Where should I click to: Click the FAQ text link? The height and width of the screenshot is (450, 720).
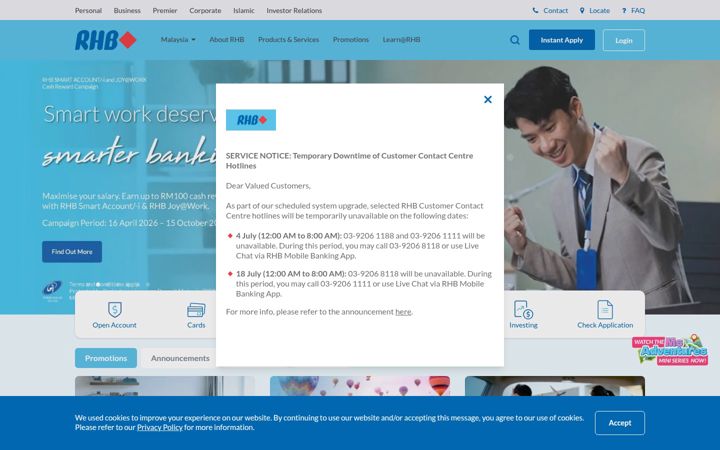[638, 10]
